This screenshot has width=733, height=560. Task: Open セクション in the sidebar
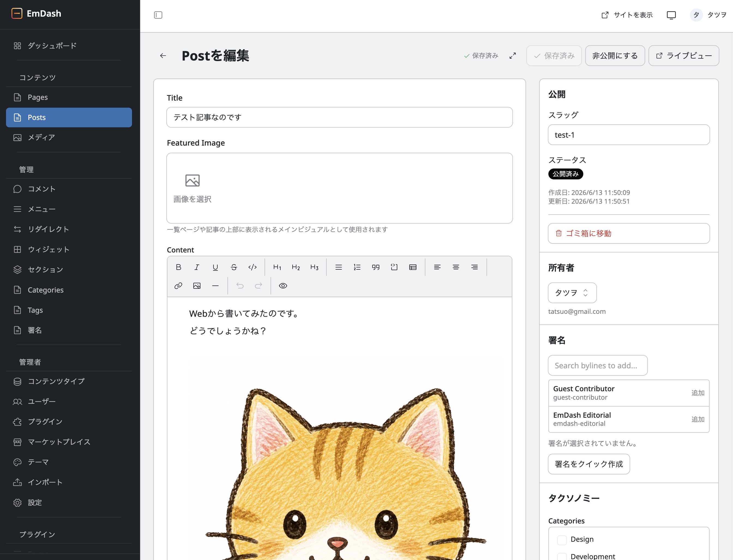[69, 270]
